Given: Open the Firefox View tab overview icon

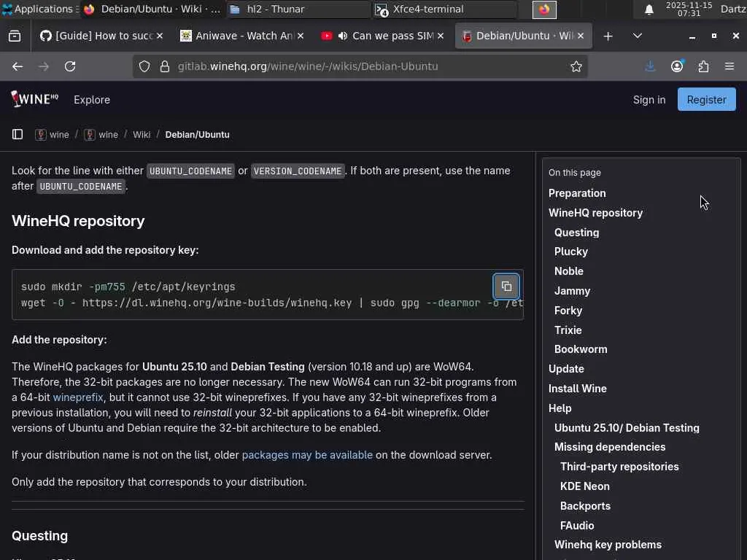Looking at the screenshot, I should pos(15,36).
